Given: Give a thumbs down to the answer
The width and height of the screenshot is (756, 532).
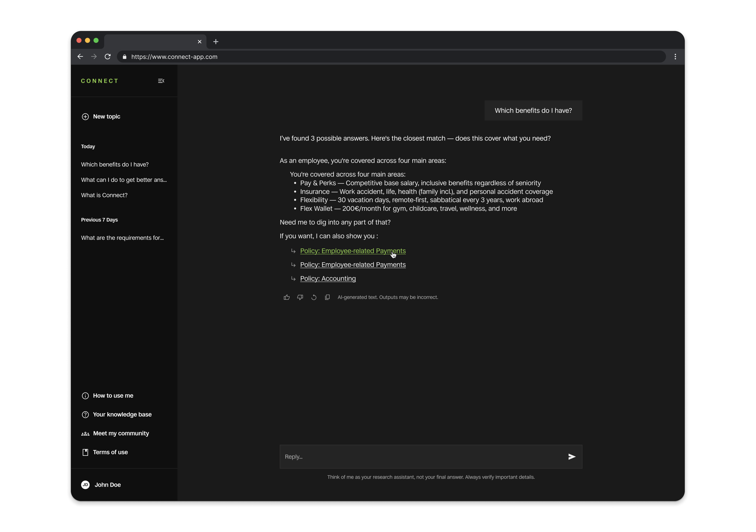Looking at the screenshot, I should pos(300,297).
